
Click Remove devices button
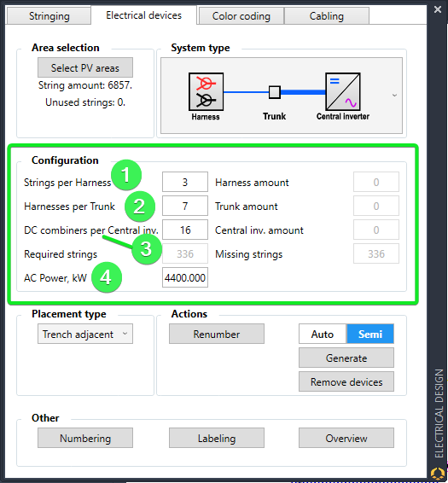[x=346, y=382]
